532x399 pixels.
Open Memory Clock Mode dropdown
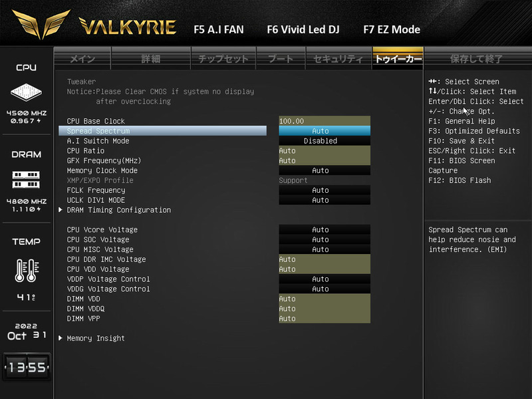click(325, 170)
